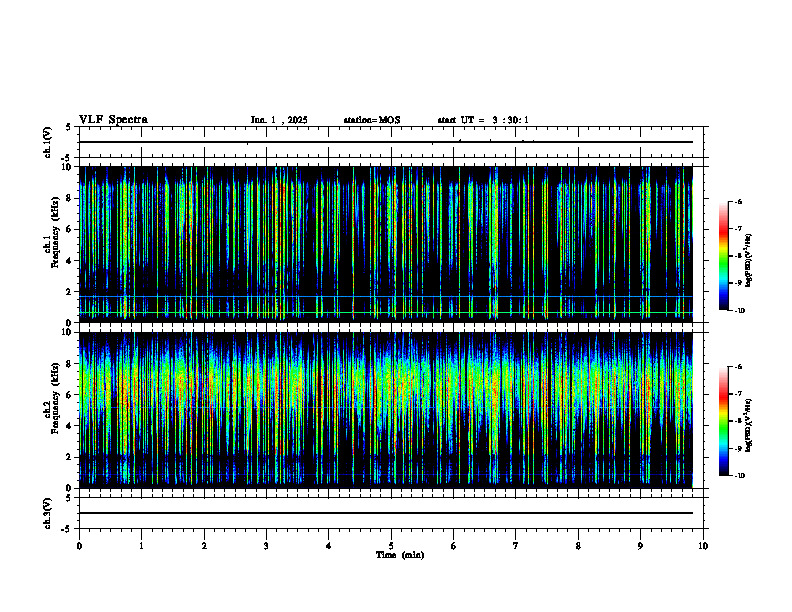
Task: Click the "Time (min)" x-axis label
Action: coord(400,555)
